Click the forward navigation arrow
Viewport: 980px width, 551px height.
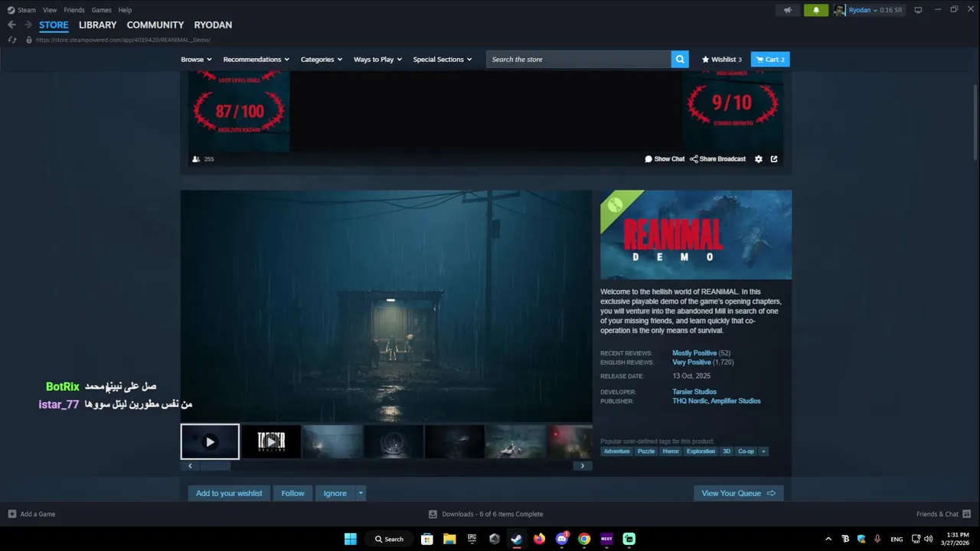pos(28,24)
